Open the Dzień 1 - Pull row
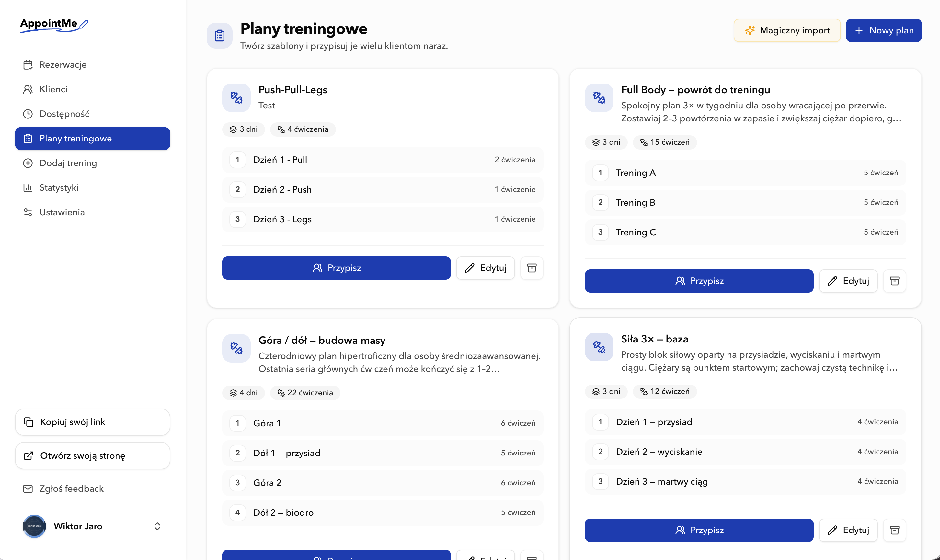 (x=383, y=160)
